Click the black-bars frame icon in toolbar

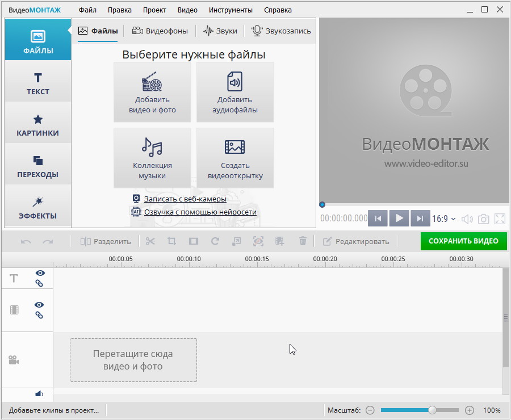pos(194,241)
